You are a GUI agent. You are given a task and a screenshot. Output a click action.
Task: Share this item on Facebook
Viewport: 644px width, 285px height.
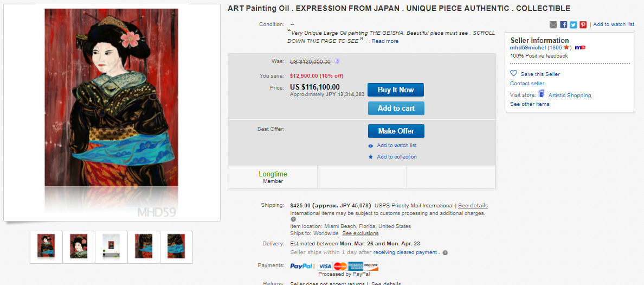pyautogui.click(x=563, y=24)
